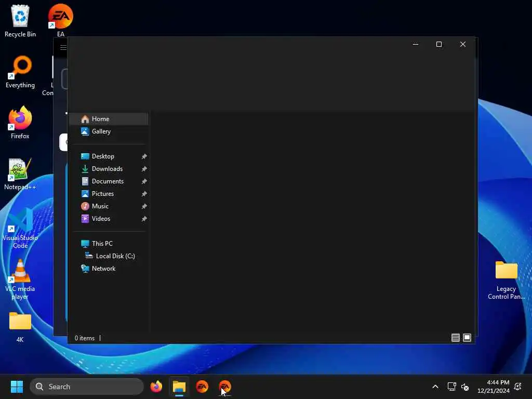Click the pin icon beside Documents
Image resolution: width=532 pixels, height=399 pixels.
click(x=144, y=181)
